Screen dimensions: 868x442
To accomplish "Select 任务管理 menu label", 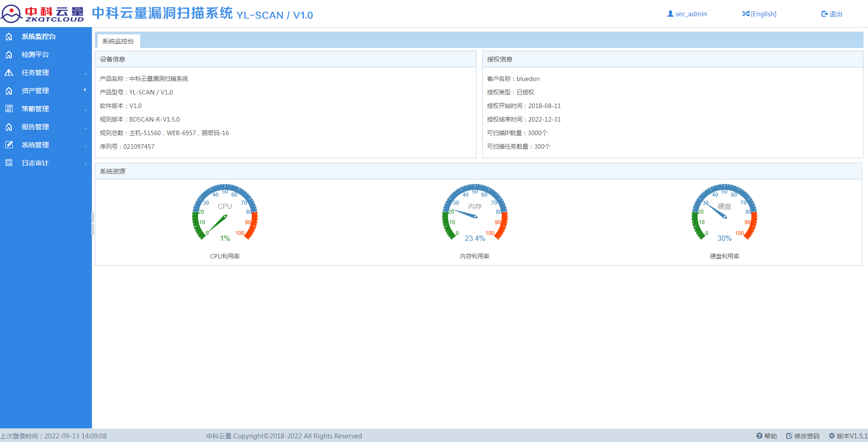I will [x=35, y=73].
